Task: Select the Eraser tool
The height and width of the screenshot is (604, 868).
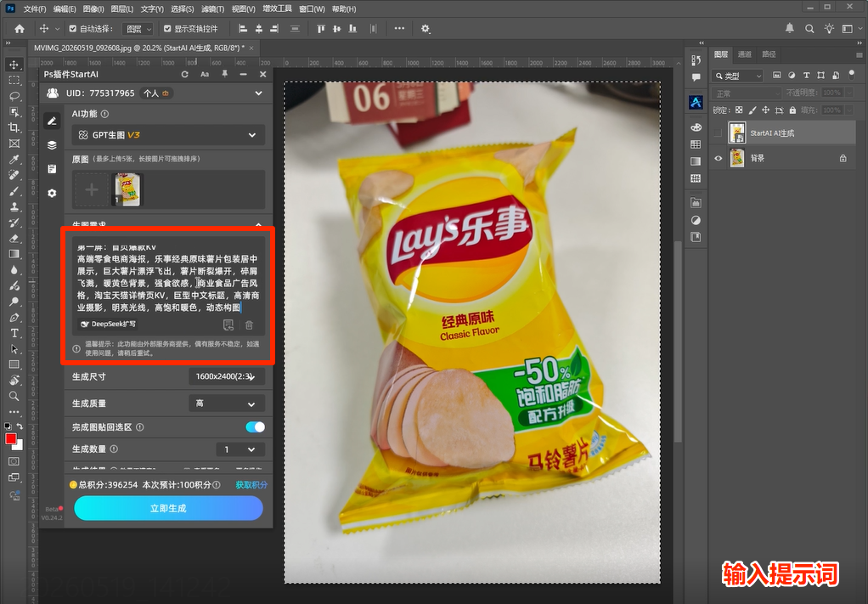Action: 14,239
